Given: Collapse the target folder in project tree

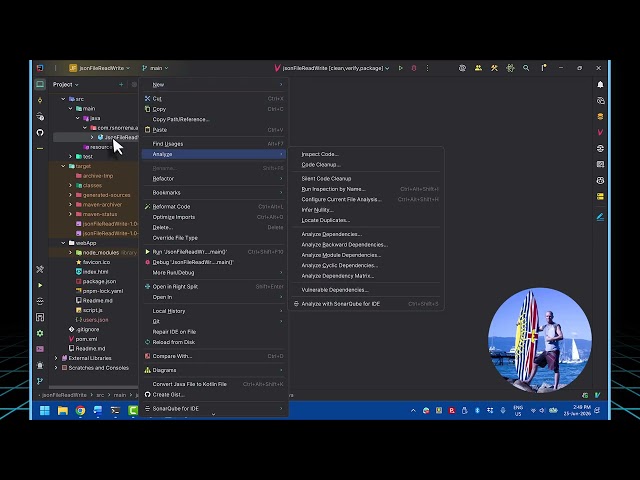Looking at the screenshot, I should [x=63, y=166].
